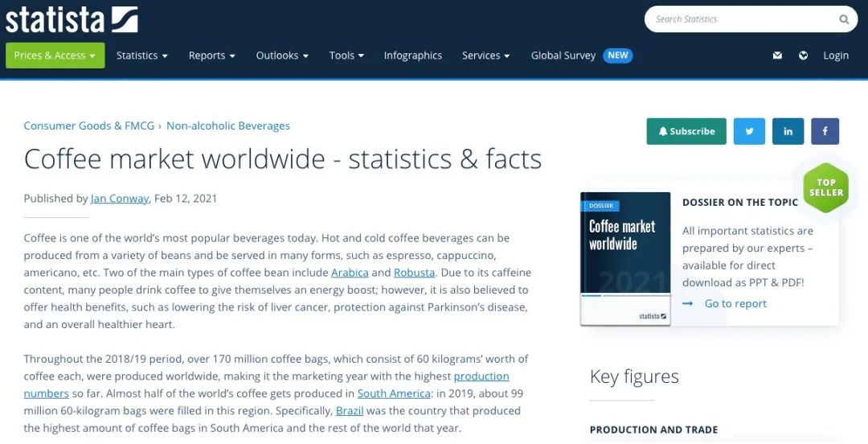Follow the Brazil link
The height and width of the screenshot is (444, 868).
(350, 411)
